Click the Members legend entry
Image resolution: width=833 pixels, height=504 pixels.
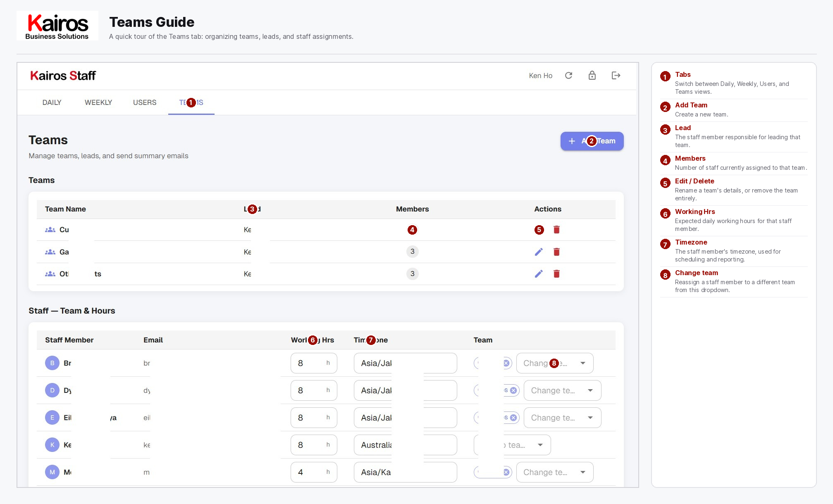(734, 163)
